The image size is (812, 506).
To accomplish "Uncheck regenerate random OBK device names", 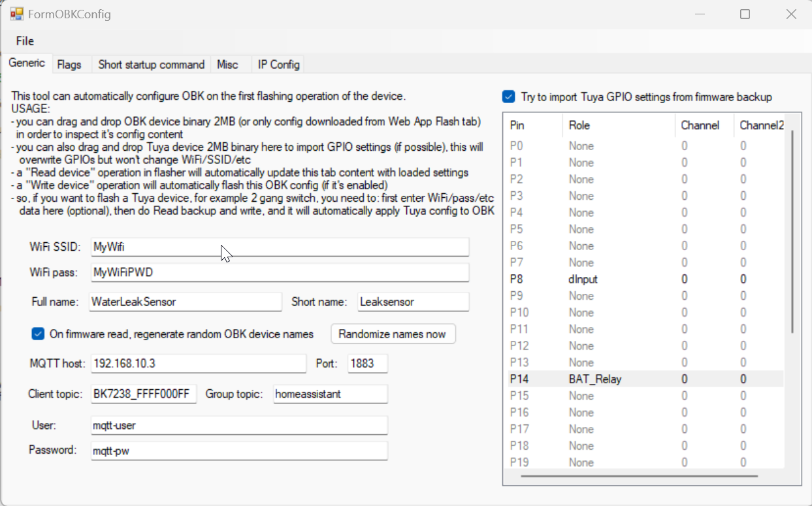I will tap(38, 334).
